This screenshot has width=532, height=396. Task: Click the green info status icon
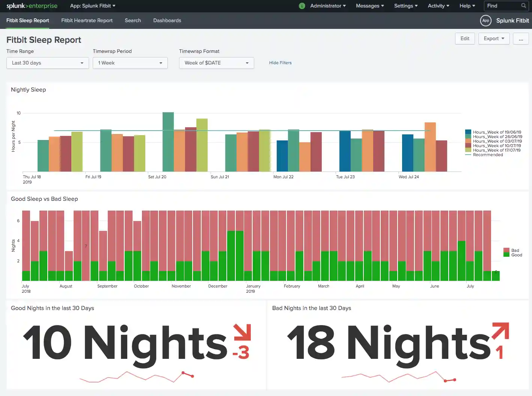tap(302, 6)
